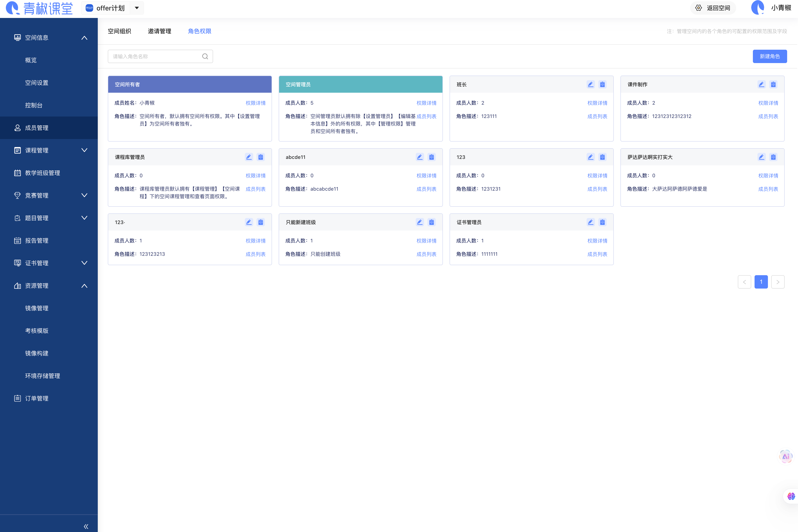The image size is (798, 532).
Task: Collapse sidebar with double-chevron icon
Action: 86,526
